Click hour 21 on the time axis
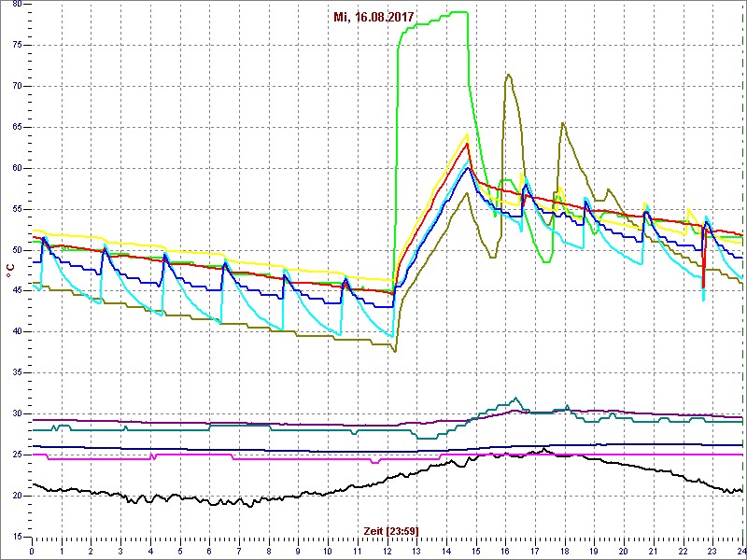 653,551
